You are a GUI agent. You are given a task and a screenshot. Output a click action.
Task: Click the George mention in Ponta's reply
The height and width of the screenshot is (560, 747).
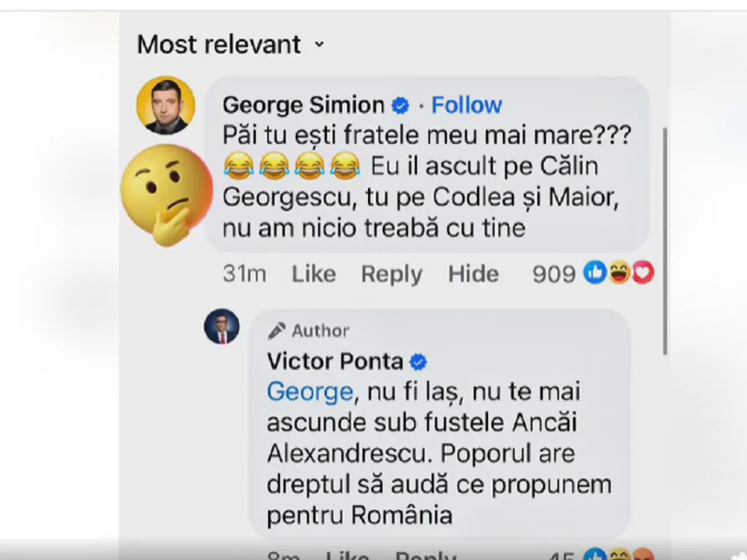[309, 392]
